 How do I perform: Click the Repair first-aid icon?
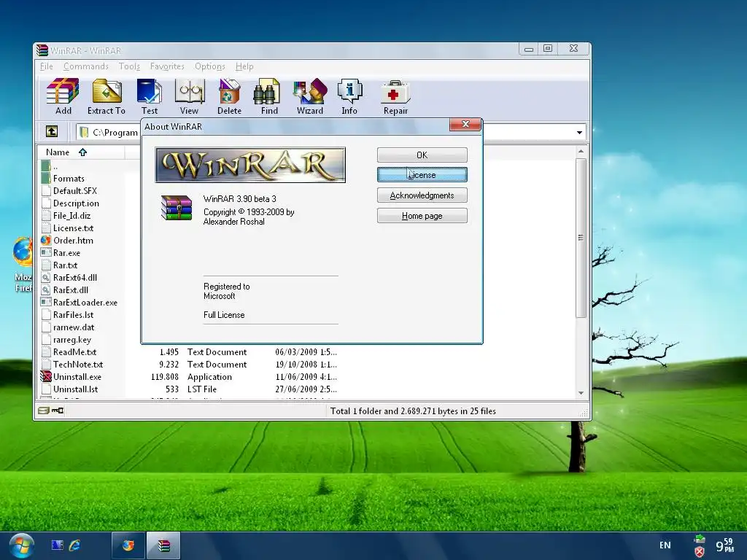click(395, 91)
